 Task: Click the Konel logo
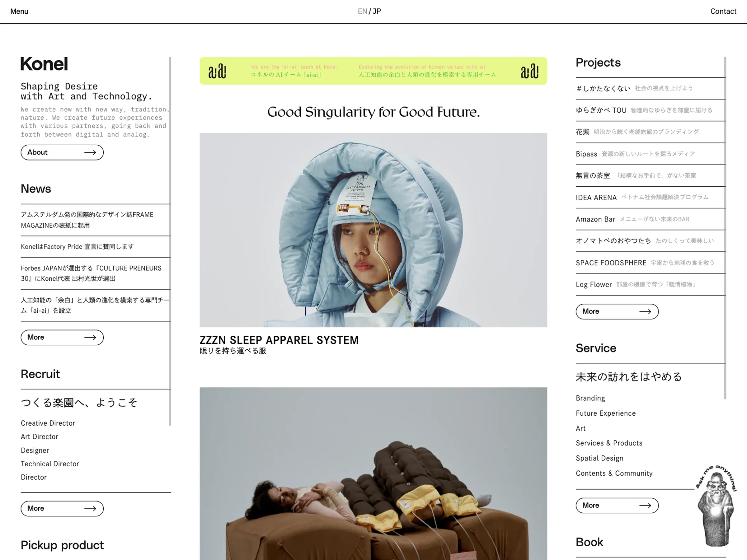coord(44,64)
